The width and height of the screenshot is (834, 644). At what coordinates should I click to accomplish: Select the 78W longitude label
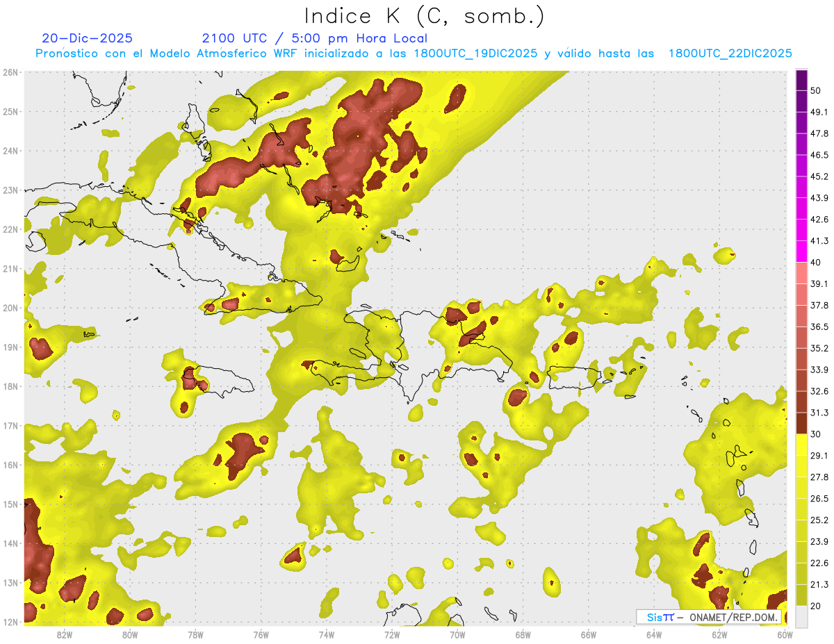point(195,634)
